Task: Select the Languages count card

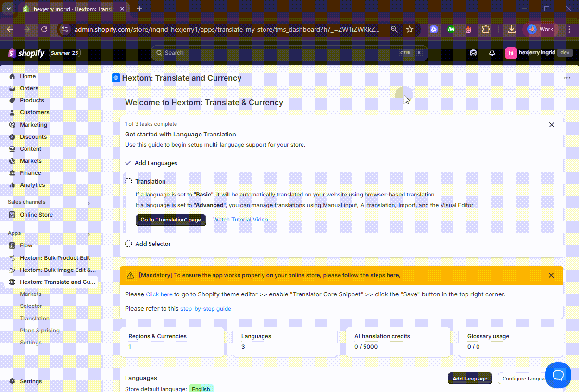Action: pyautogui.click(x=285, y=342)
